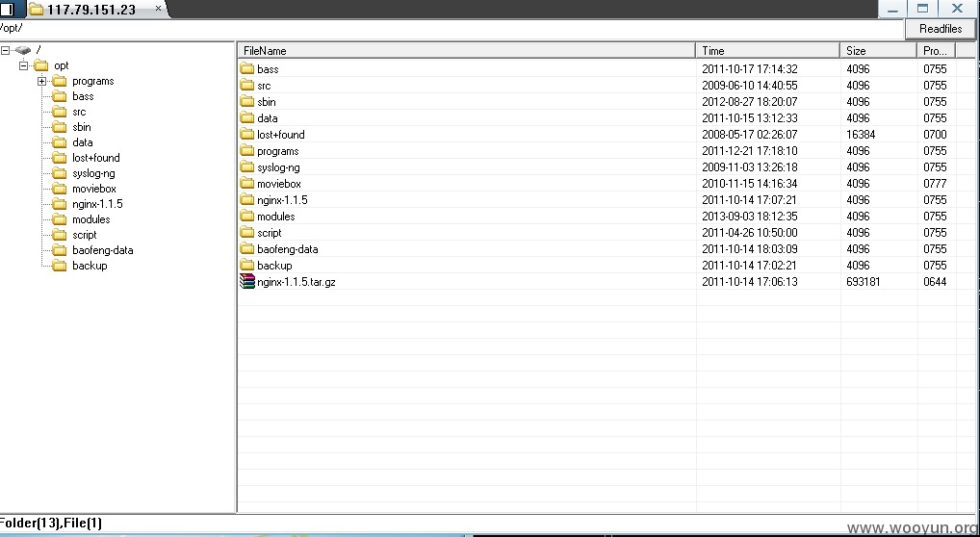Click script folder icon in file list

point(246,232)
